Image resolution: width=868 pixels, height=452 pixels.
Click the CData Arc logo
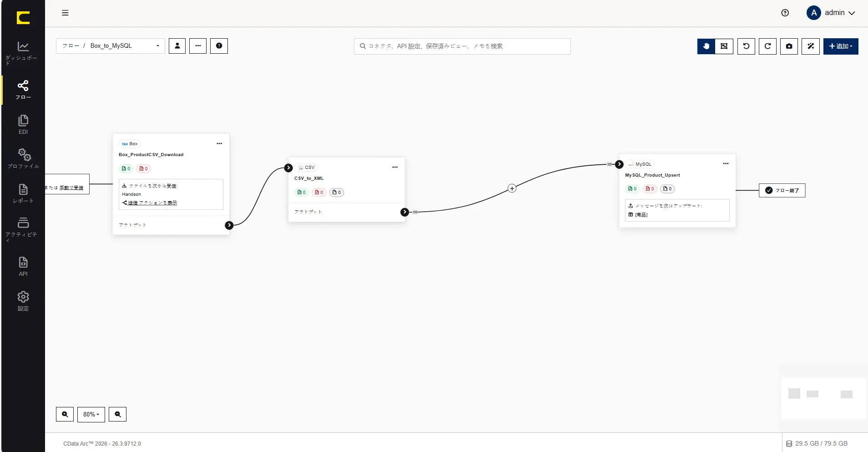(23, 18)
